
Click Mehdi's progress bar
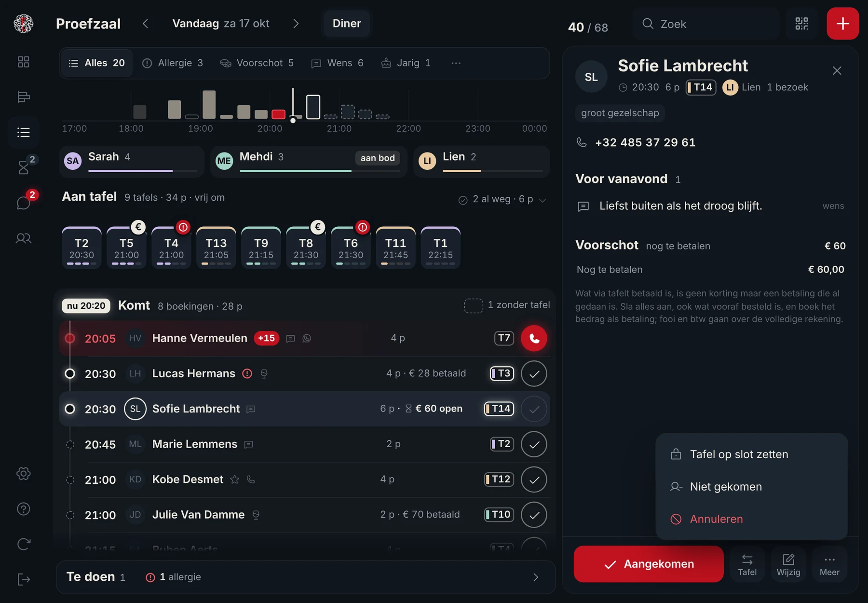[x=319, y=171]
